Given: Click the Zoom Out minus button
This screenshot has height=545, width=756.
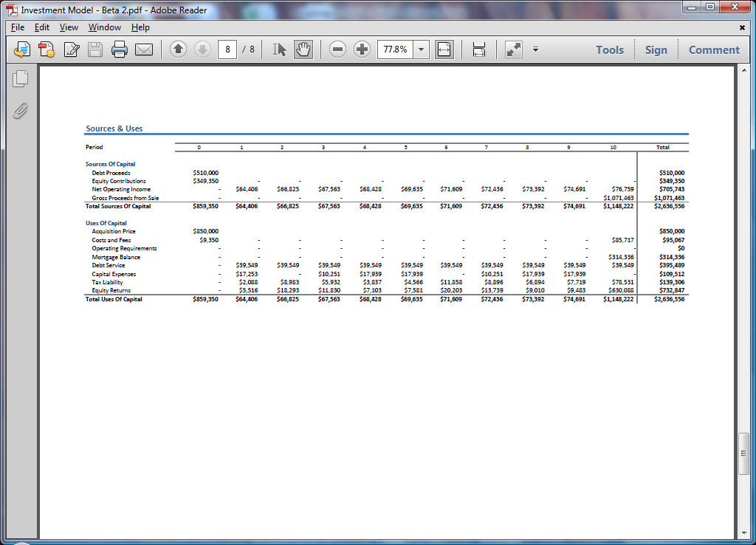Looking at the screenshot, I should [x=338, y=49].
